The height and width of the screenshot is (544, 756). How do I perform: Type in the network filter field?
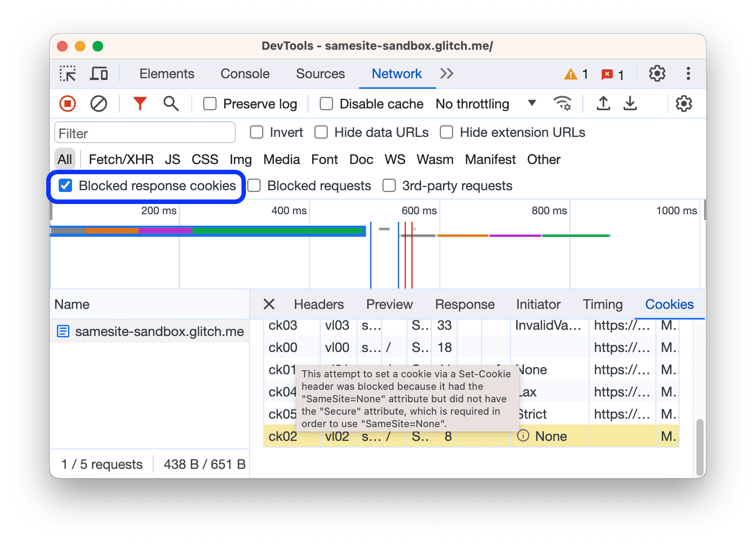(x=145, y=132)
